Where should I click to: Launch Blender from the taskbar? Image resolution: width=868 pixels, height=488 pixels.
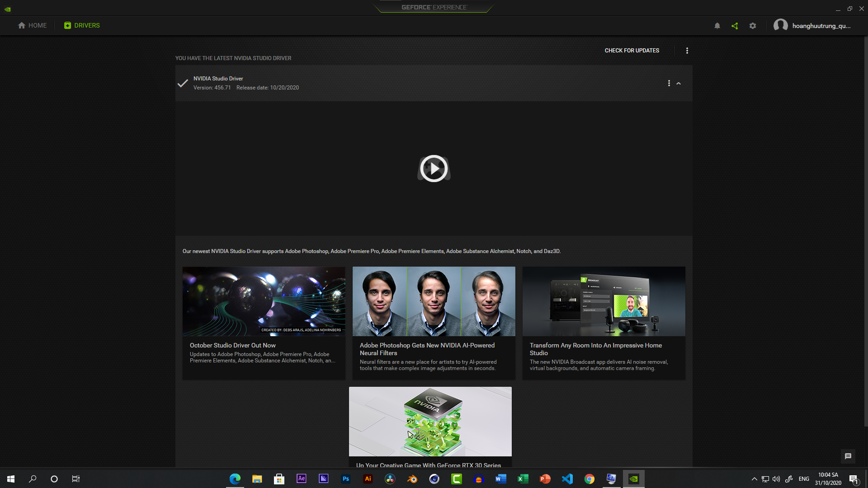pyautogui.click(x=412, y=479)
